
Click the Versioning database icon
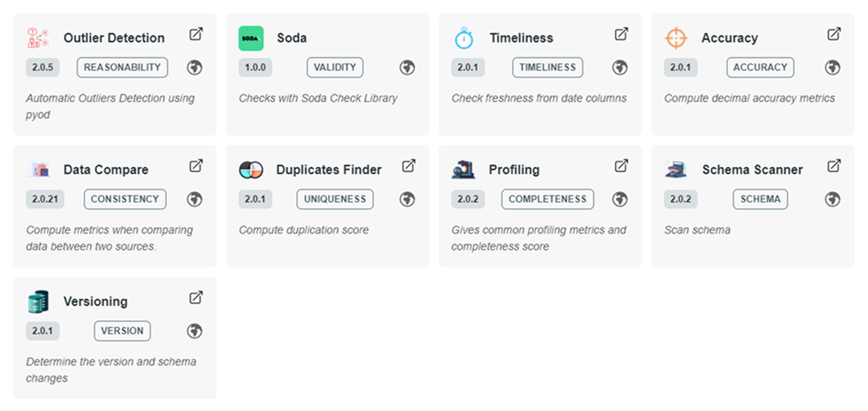[38, 301]
